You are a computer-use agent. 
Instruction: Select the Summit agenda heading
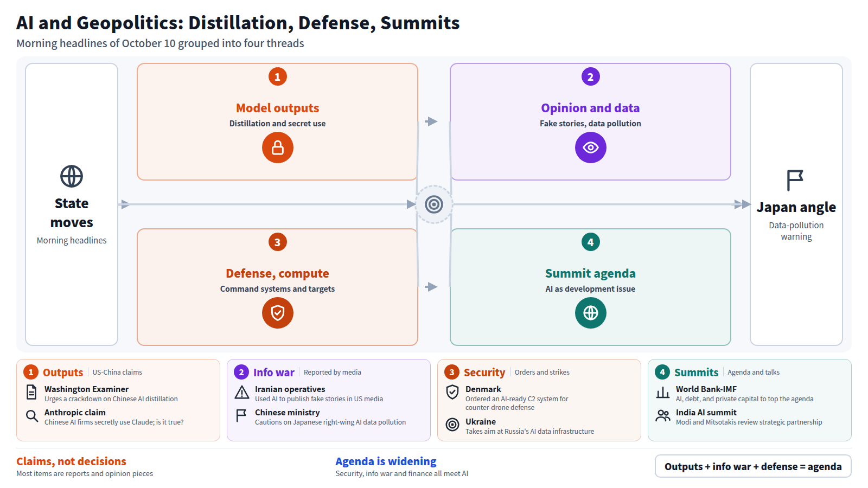pos(590,273)
